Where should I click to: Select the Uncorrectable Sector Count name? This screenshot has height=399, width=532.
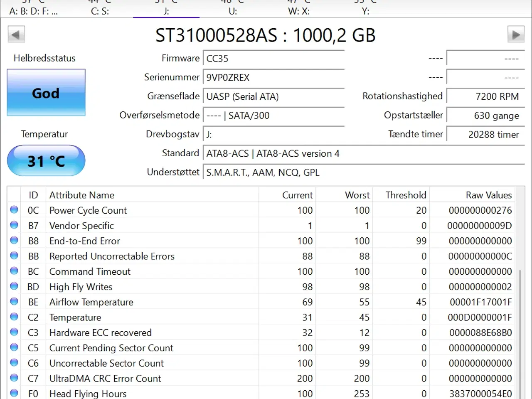[x=106, y=363]
